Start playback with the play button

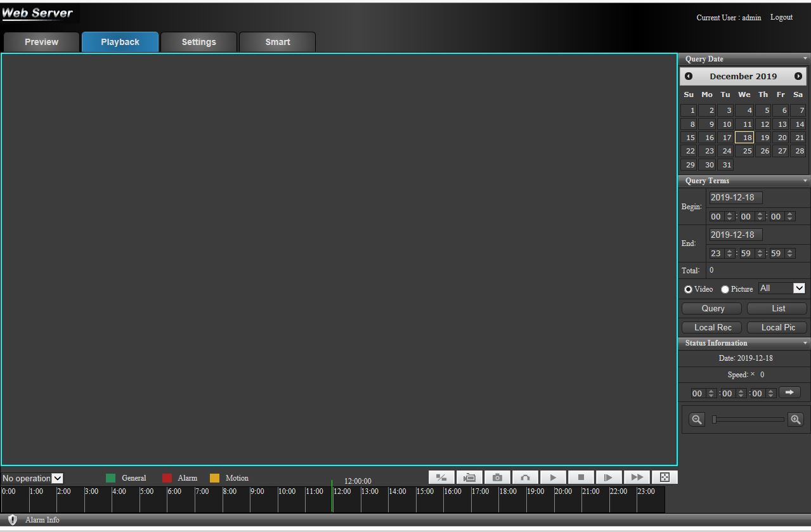(553, 477)
